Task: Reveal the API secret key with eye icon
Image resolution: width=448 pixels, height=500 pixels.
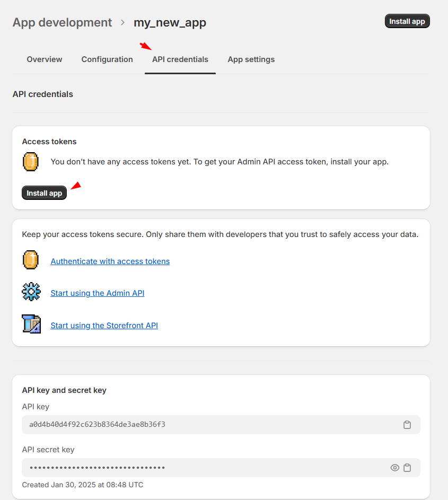Action: 394,468
